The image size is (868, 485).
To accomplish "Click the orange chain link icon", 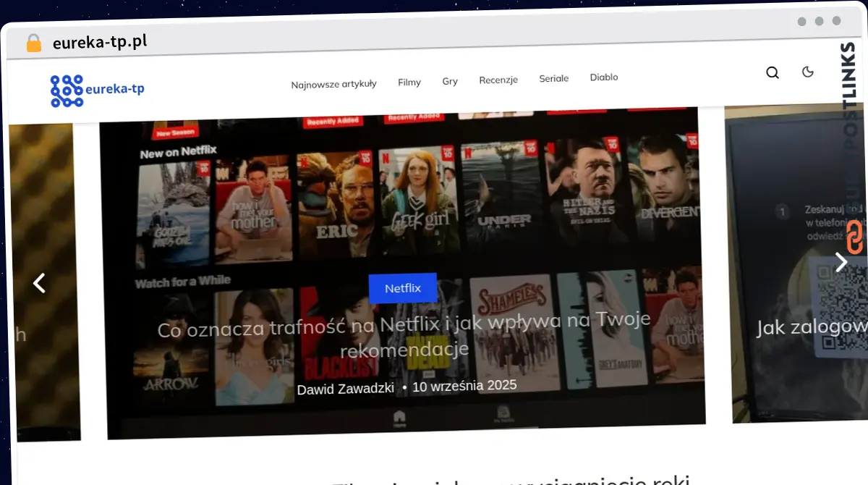I will pos(855,237).
